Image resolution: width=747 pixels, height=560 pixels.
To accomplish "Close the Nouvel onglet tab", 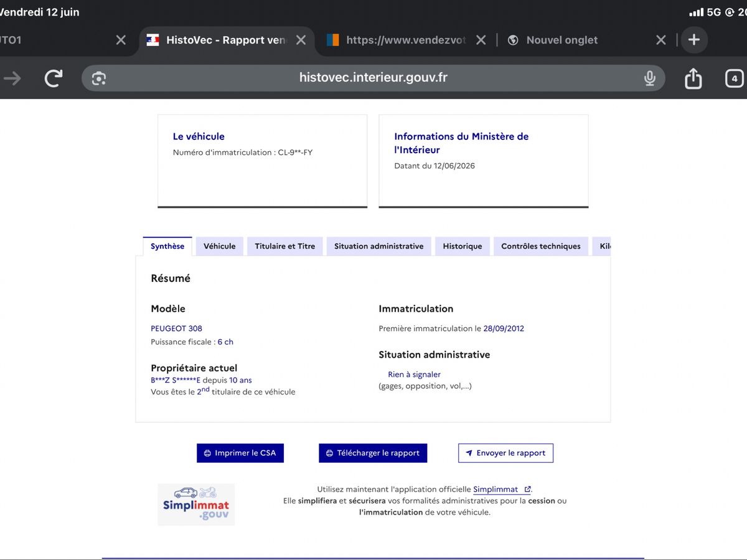I will point(661,40).
